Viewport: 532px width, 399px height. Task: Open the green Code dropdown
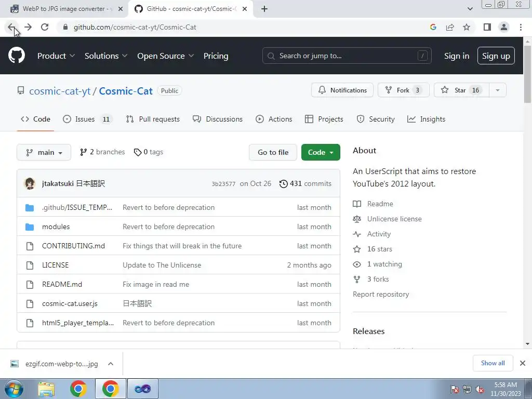click(321, 152)
